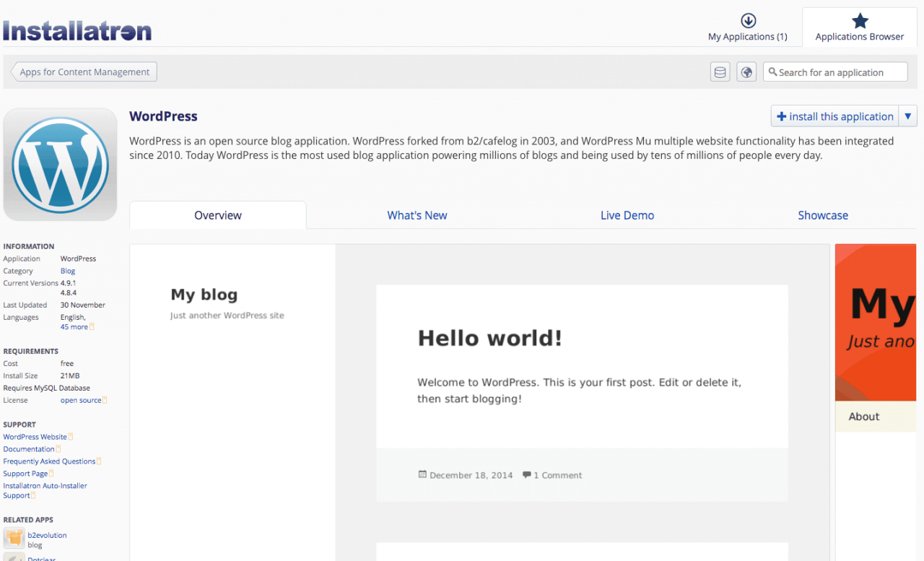Open Installatron Auto-Installer Support link

coord(45,490)
